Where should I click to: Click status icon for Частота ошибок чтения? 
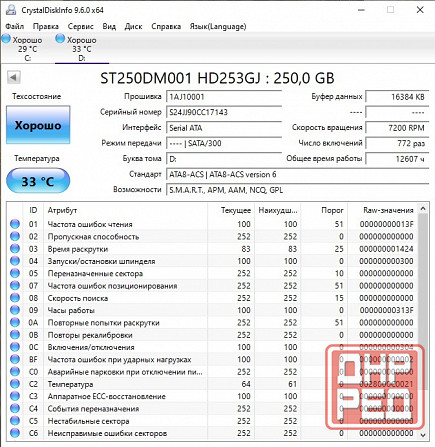15,224
